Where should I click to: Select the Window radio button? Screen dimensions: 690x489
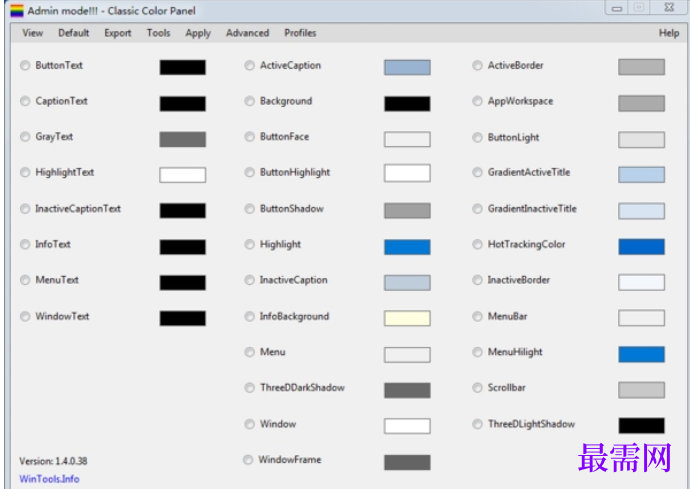click(x=250, y=424)
